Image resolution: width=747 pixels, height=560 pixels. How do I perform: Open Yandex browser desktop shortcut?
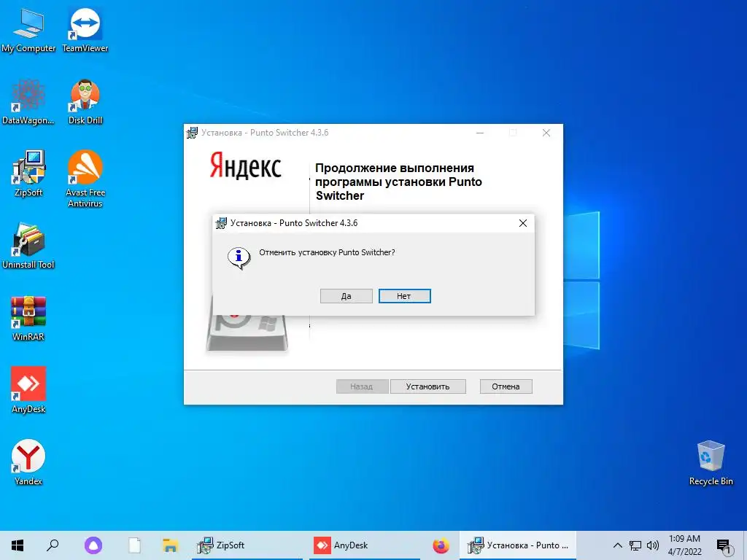click(28, 463)
